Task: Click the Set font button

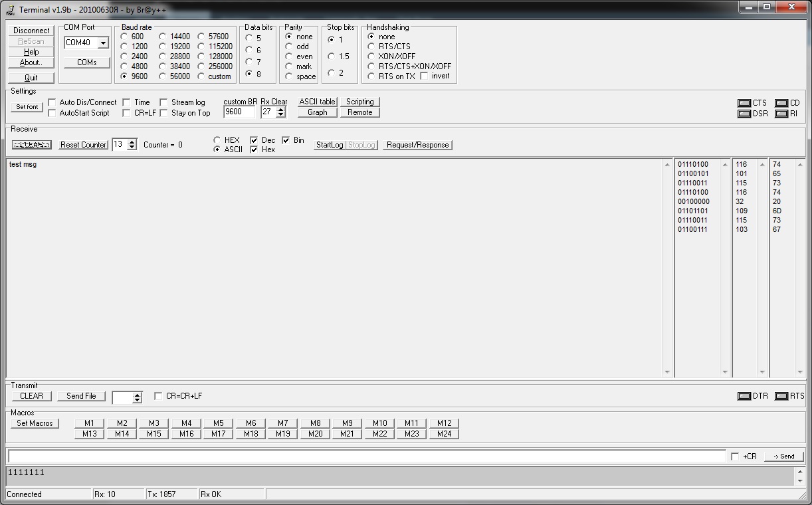Action: click(x=27, y=107)
